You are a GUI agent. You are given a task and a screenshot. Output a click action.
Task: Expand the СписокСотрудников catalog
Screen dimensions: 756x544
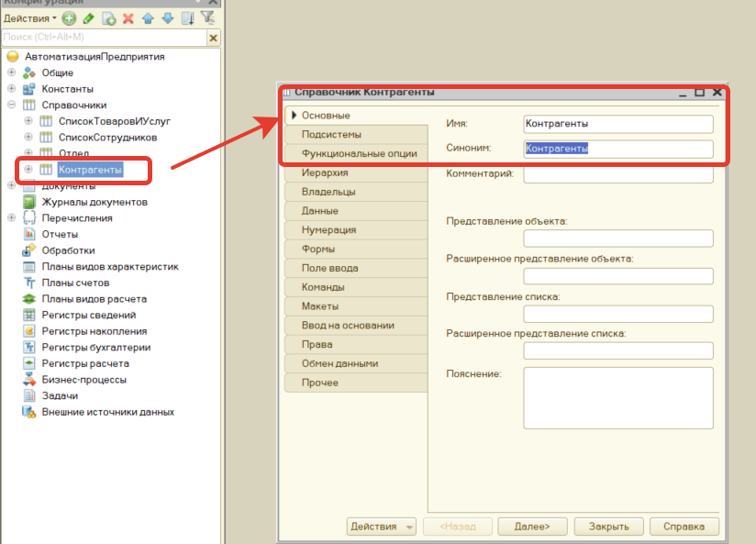(x=28, y=137)
